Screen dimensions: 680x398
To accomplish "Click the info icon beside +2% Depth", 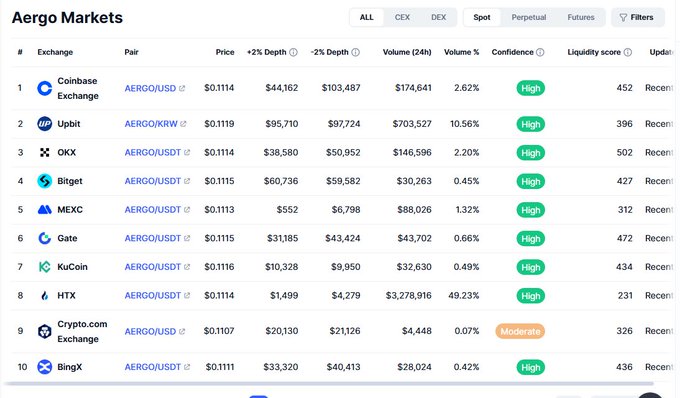I will [x=293, y=52].
